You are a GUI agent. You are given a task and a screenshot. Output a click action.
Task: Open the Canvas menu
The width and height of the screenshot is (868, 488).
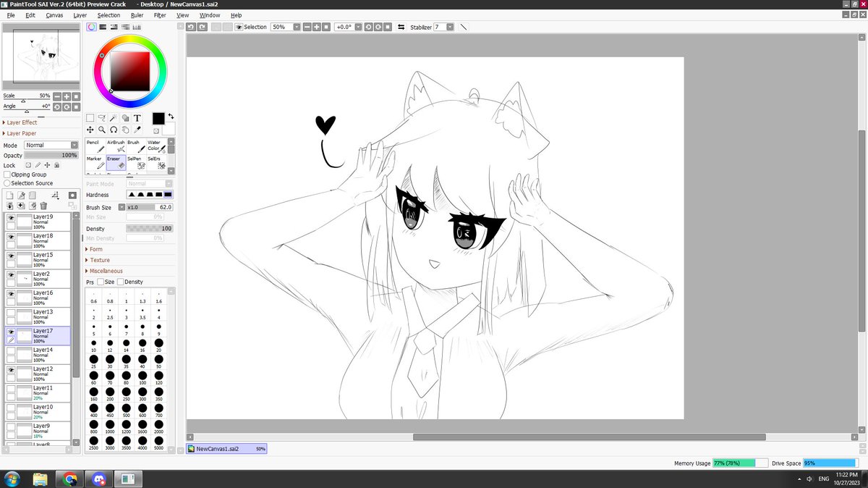[54, 14]
